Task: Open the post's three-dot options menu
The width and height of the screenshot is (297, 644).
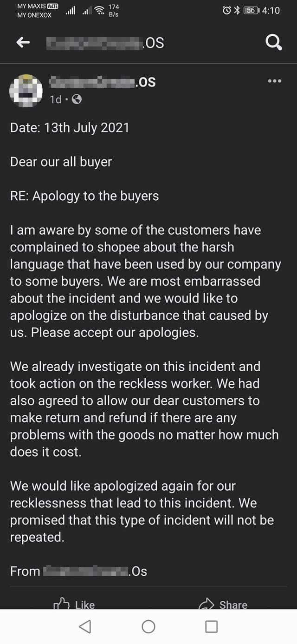Action: 274,81
